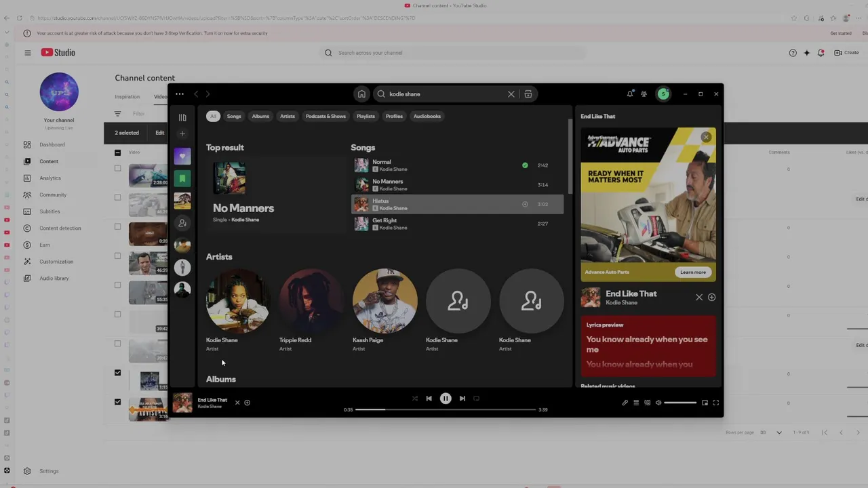Hide End Like That in now playing panel
This screenshot has height=488, width=868.
tap(699, 298)
